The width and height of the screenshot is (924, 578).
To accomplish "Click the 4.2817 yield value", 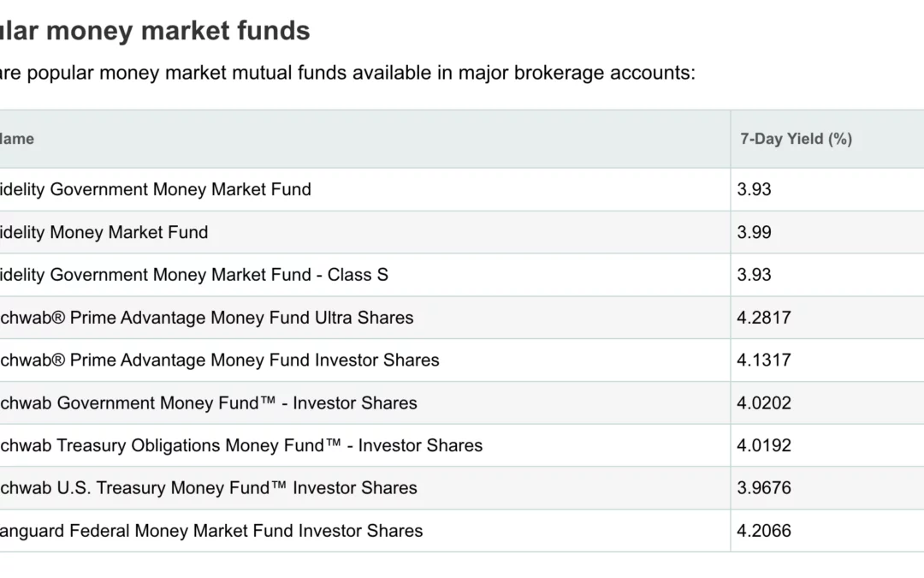I will click(x=764, y=318).
